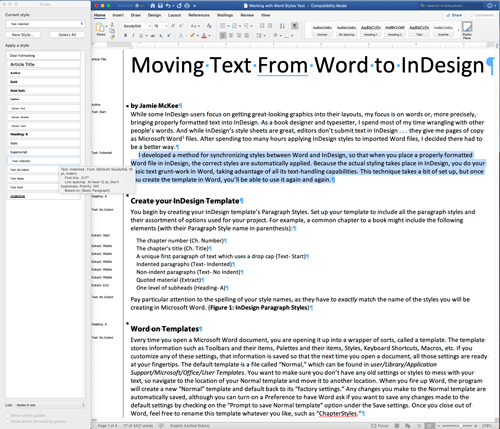Apply red font color button
Viewport: 500px width, 429px height.
204,36
